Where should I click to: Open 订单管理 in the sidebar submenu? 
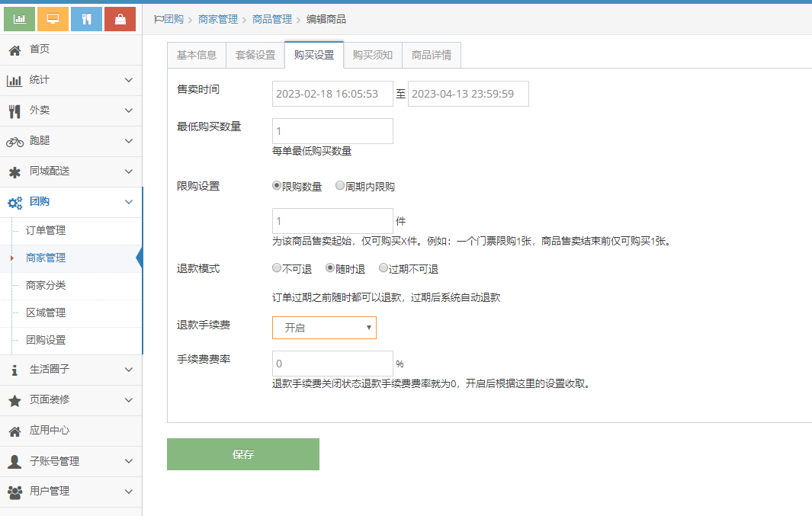[46, 230]
